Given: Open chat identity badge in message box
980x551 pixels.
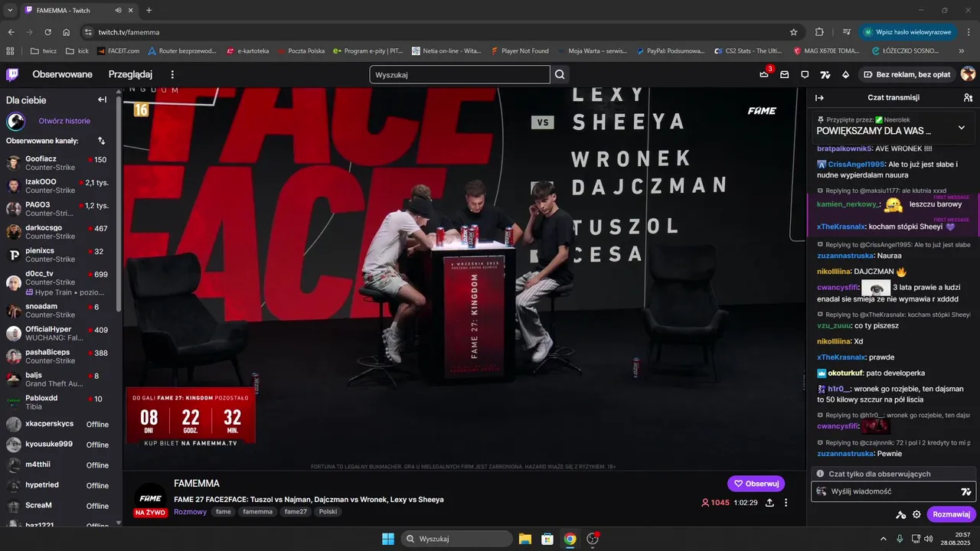Looking at the screenshot, I should 822,491.
